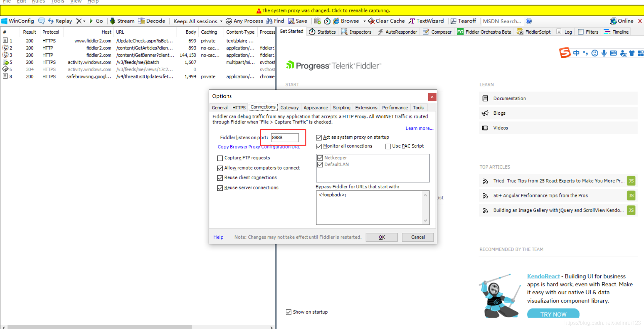644x329 pixels.
Task: Select the HTTPS tab in Options
Action: point(239,108)
